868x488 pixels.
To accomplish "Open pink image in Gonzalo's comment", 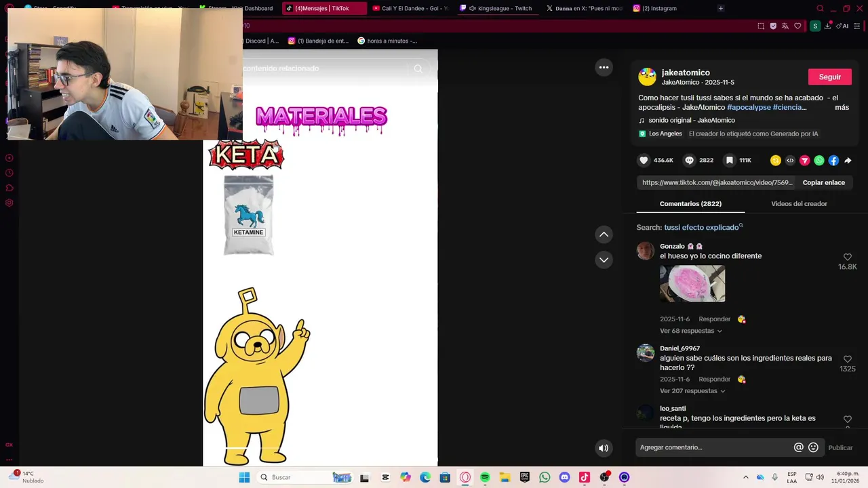I will (x=692, y=283).
